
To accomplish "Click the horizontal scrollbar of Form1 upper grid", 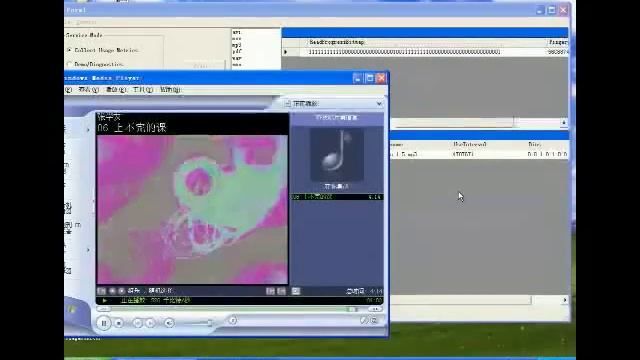I will [452, 122].
